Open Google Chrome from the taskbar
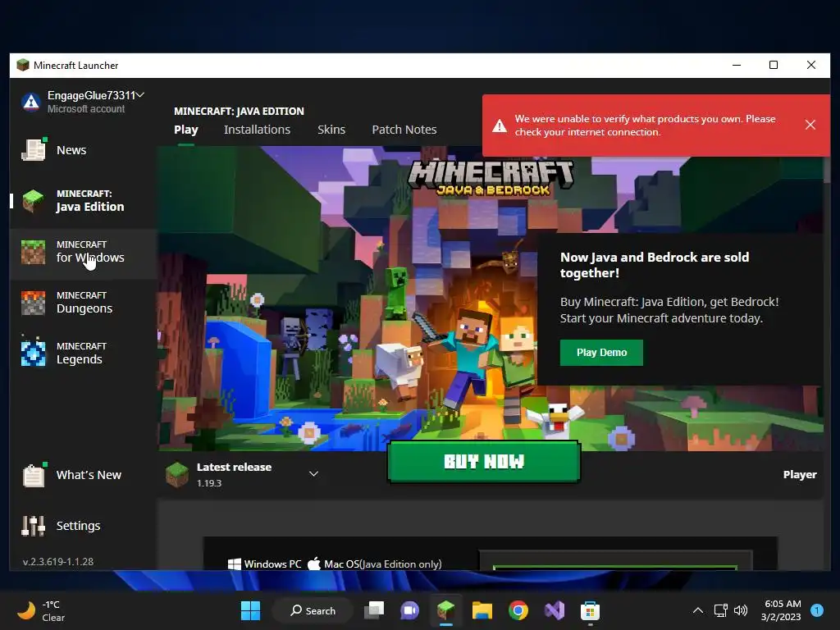The height and width of the screenshot is (630, 840). (x=518, y=610)
